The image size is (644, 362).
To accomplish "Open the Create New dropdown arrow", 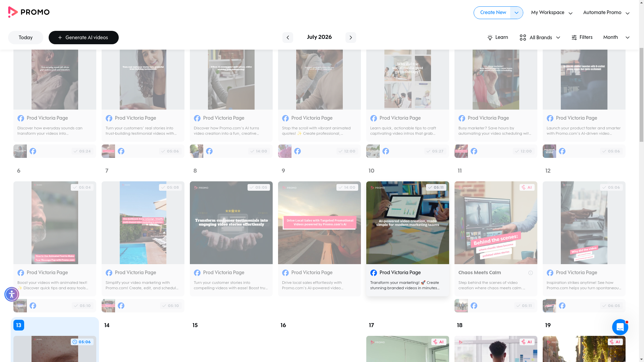I will click(517, 13).
